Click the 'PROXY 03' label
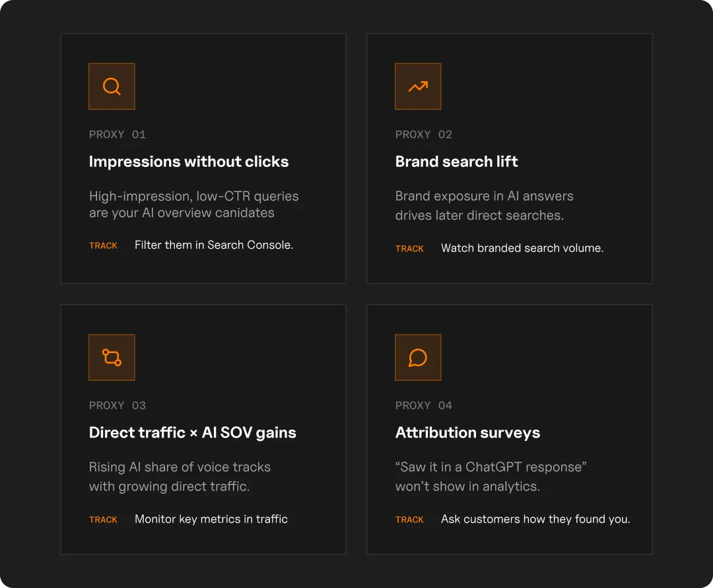Viewport: 713px width, 588px height. 118,405
